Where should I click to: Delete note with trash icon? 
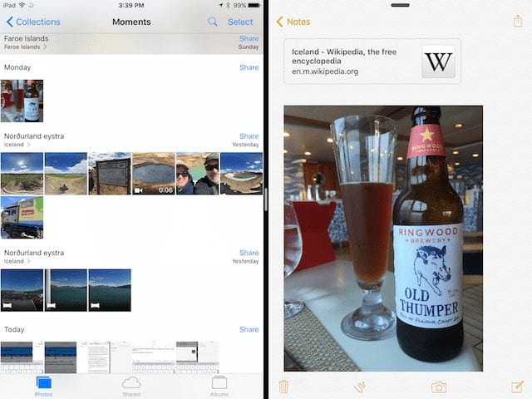283,387
